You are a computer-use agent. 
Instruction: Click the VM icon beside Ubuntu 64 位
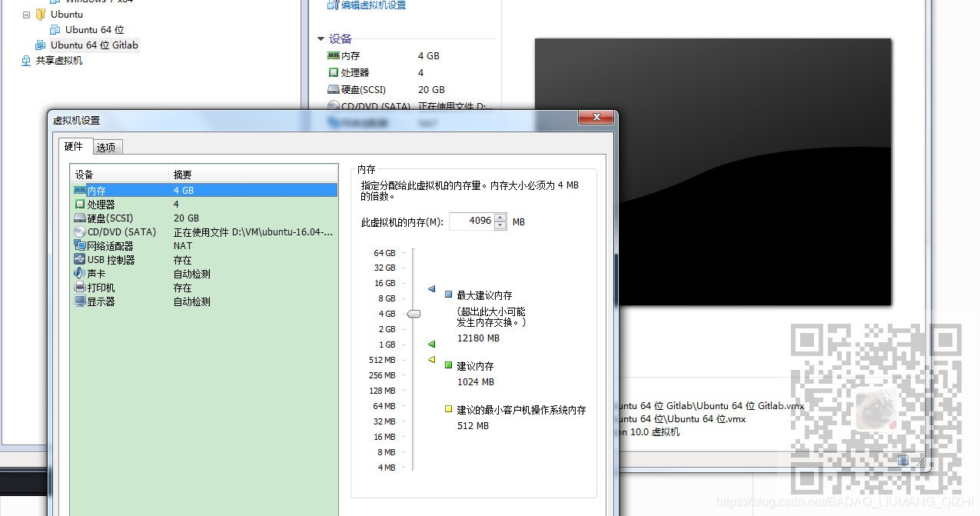[55, 29]
